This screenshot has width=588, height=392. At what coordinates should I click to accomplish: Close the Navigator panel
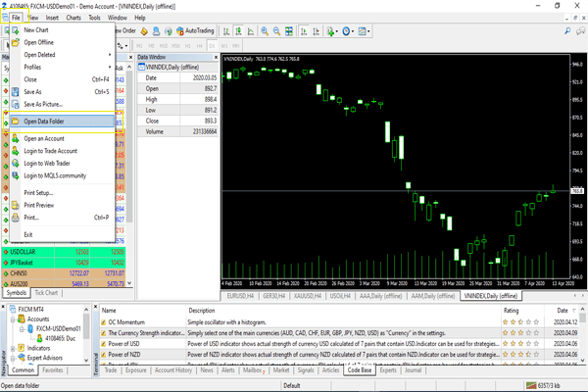[x=3, y=307]
